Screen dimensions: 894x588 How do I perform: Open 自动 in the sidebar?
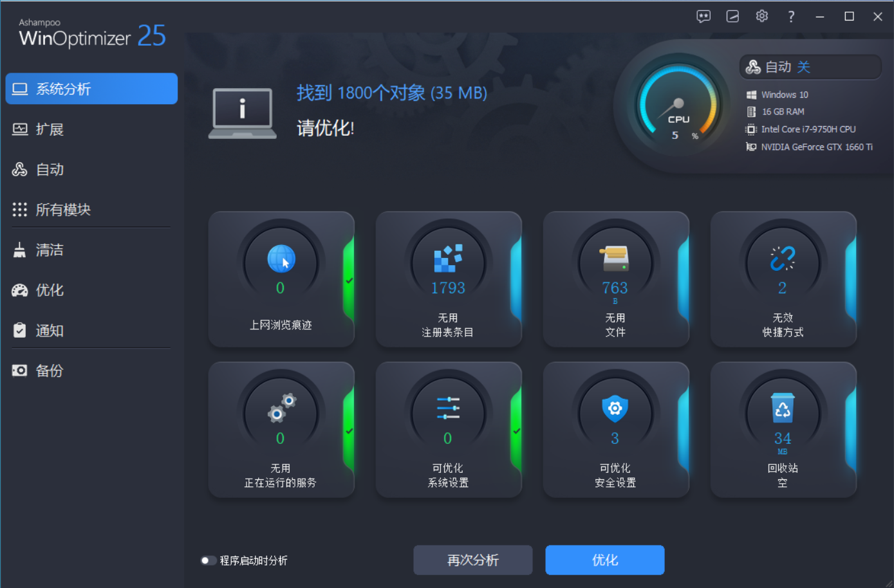(x=91, y=169)
